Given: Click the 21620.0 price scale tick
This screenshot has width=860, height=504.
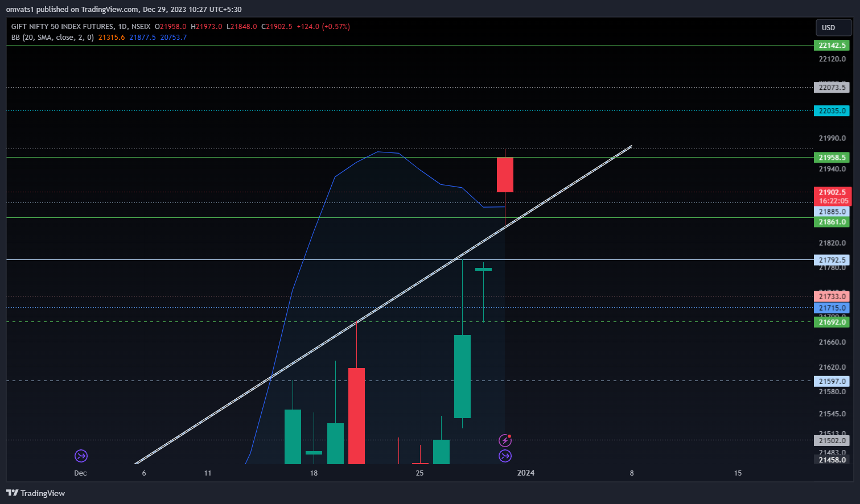Looking at the screenshot, I should (832, 367).
